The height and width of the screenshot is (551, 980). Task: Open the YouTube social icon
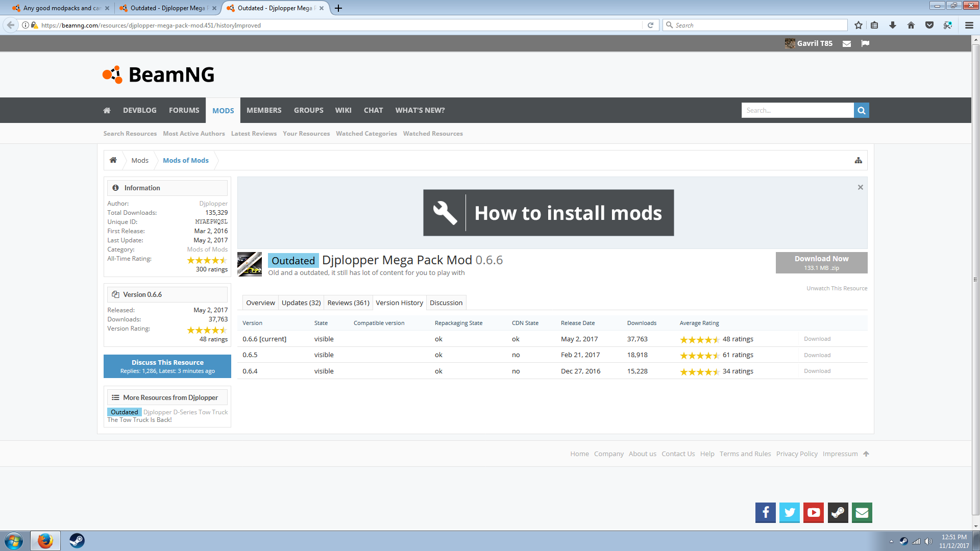[814, 513]
